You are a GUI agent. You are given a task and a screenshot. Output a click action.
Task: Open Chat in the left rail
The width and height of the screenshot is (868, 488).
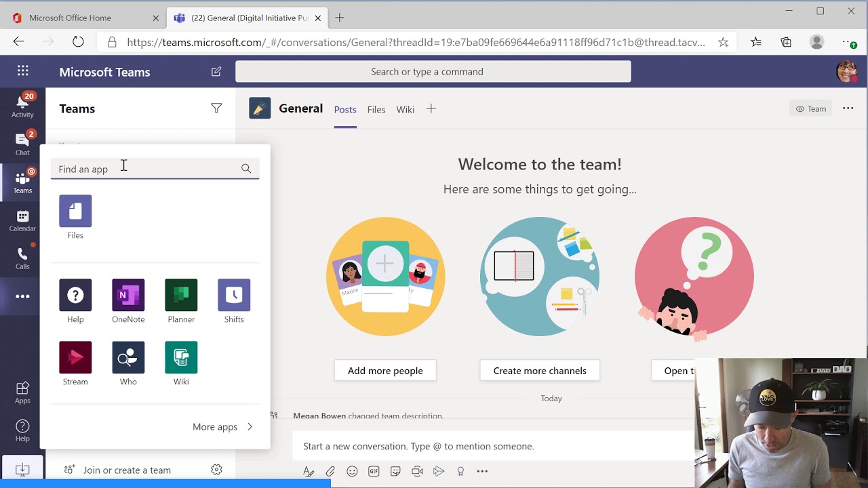(x=22, y=144)
